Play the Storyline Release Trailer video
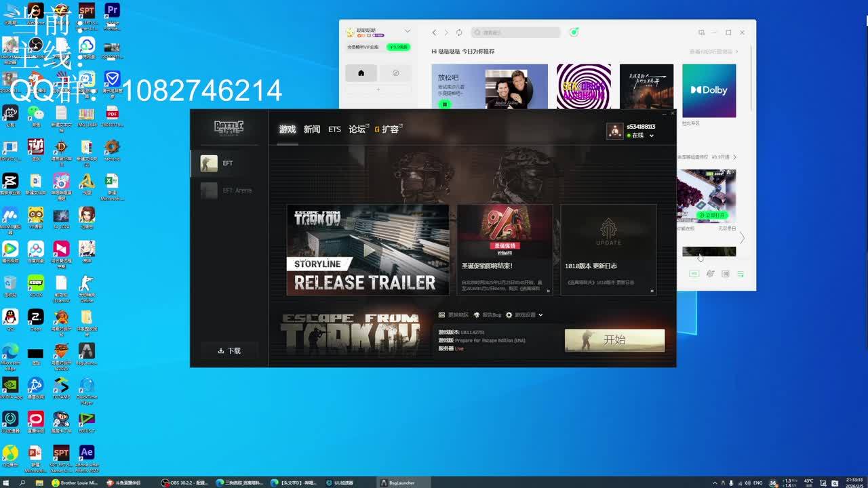 pos(368,249)
